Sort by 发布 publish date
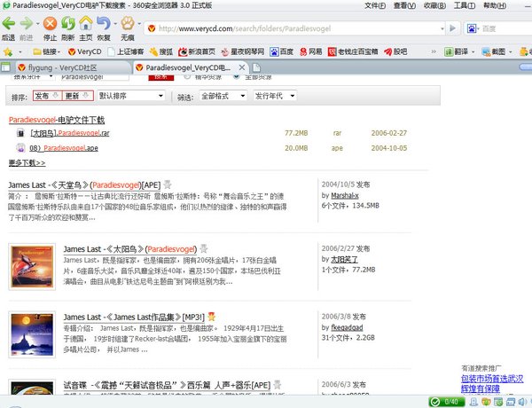The height and width of the screenshot is (408, 532). [x=47, y=96]
